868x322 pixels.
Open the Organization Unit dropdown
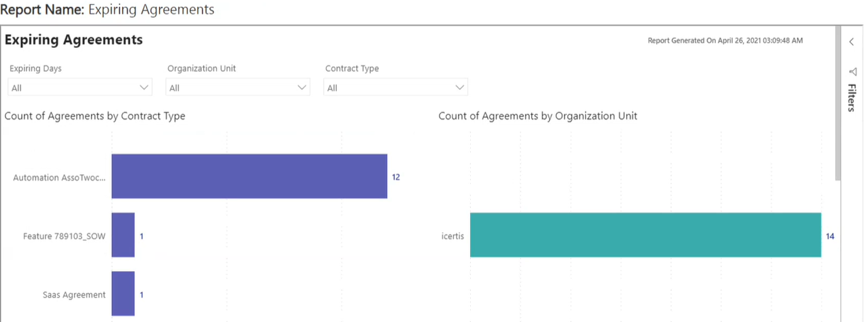pyautogui.click(x=238, y=87)
